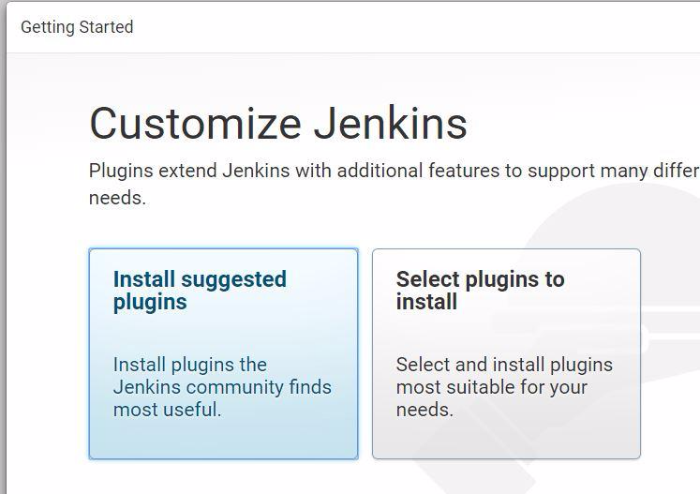Image resolution: width=700 pixels, height=494 pixels.
Task: Click 'Jenkins community finds' line in blue card
Action: (222, 387)
